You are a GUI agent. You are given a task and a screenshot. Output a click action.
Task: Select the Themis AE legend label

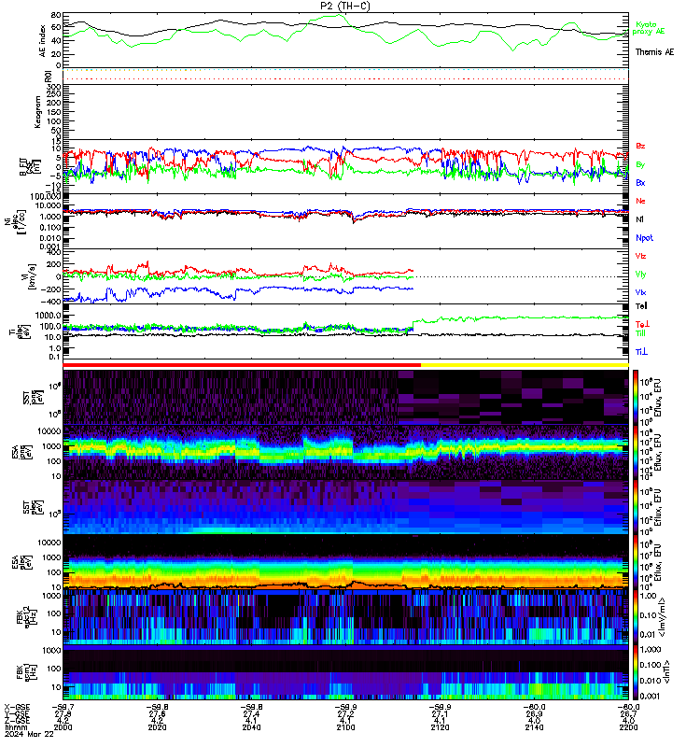[x=654, y=52]
